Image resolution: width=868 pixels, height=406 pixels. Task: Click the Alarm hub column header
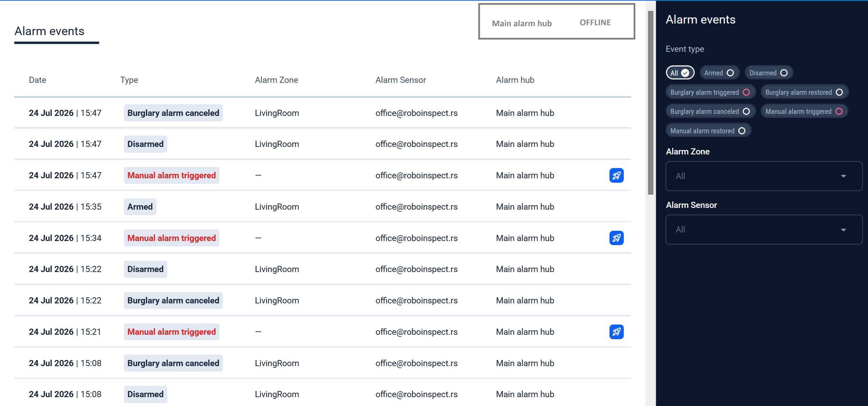pyautogui.click(x=515, y=80)
